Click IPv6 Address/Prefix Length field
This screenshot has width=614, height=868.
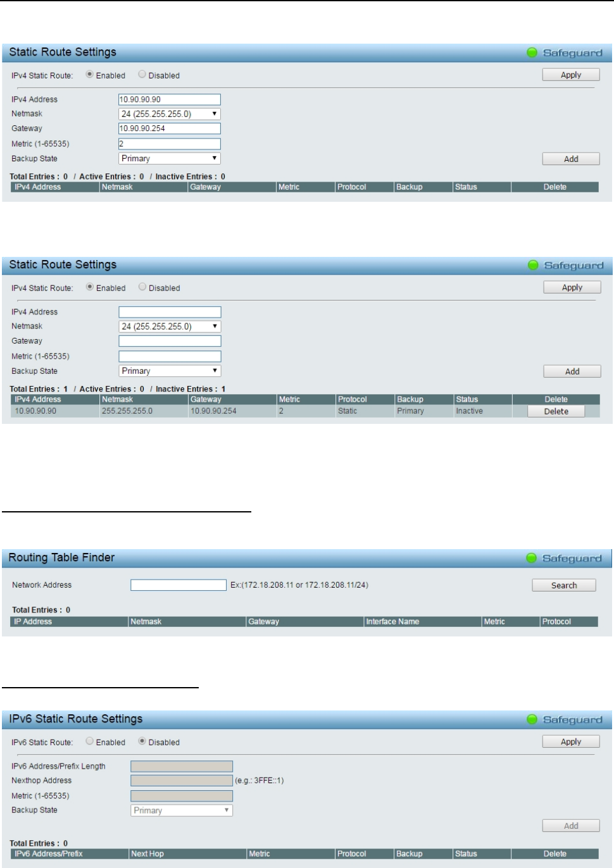pyautogui.click(x=182, y=766)
